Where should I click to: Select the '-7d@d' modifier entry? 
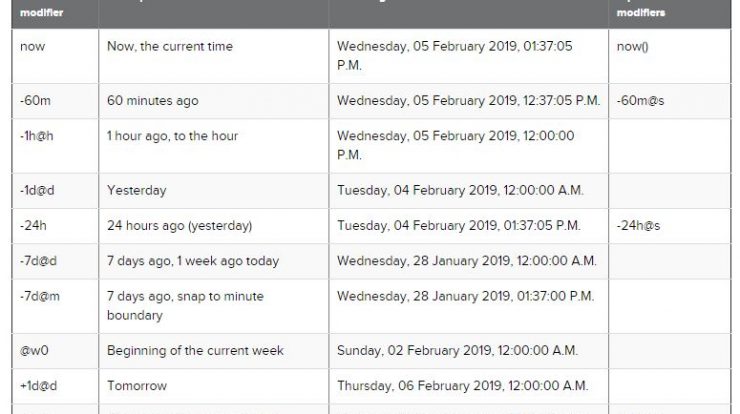[38, 261]
